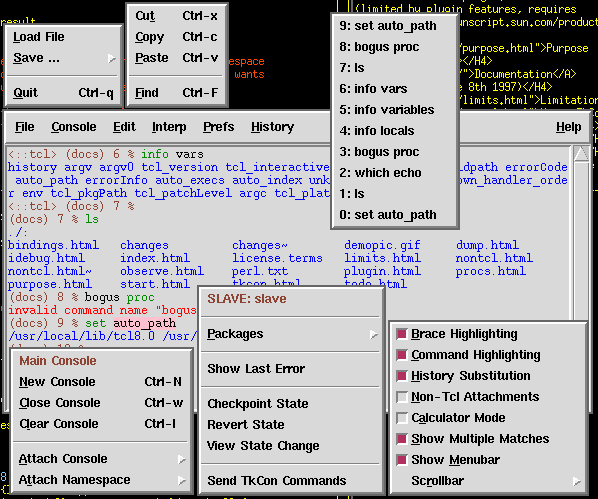This screenshot has height=499, width=598.
Task: Expand Attach Console submenu arrow
Action: (x=182, y=460)
